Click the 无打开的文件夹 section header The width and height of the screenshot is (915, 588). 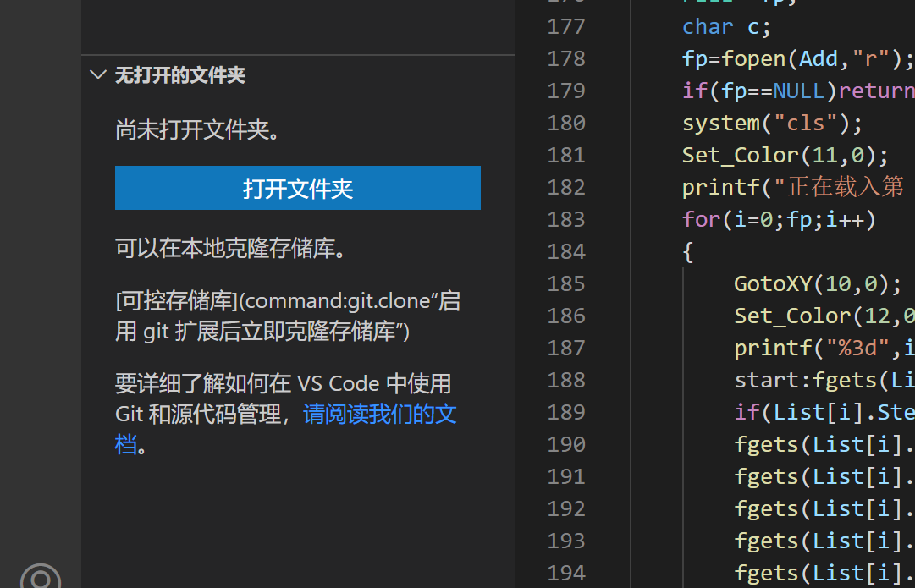coord(180,74)
